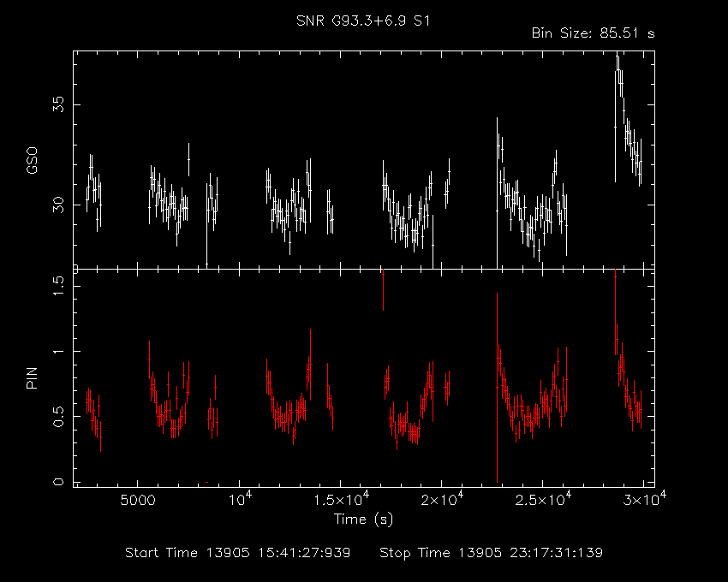
Task: Click the GSO axis tick label 35
Action: point(58,105)
